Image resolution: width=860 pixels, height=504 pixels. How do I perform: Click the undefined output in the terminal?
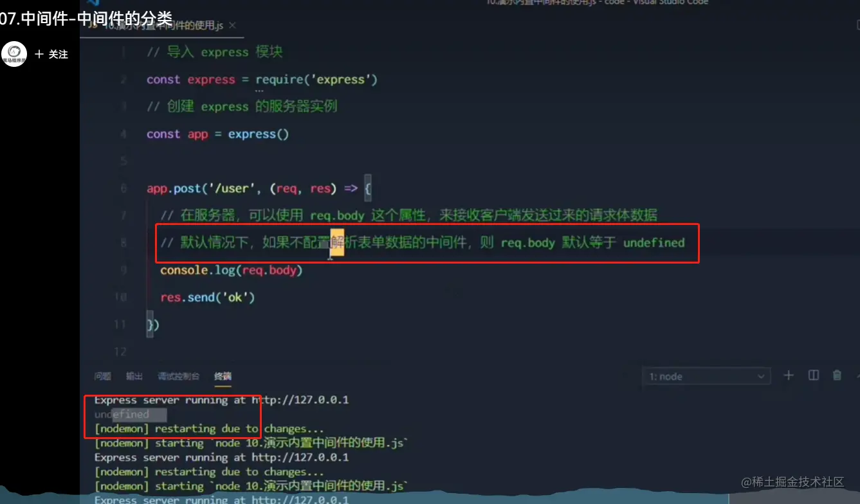tap(122, 415)
